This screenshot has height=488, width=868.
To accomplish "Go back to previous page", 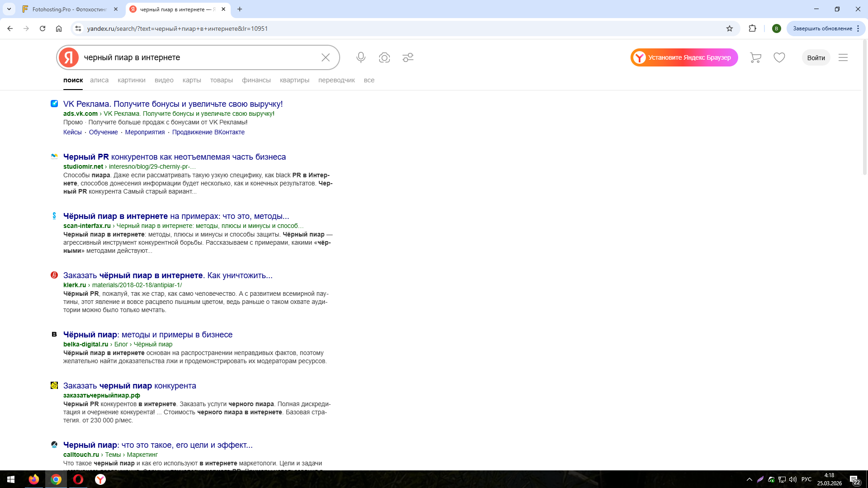I will tap(10, 28).
